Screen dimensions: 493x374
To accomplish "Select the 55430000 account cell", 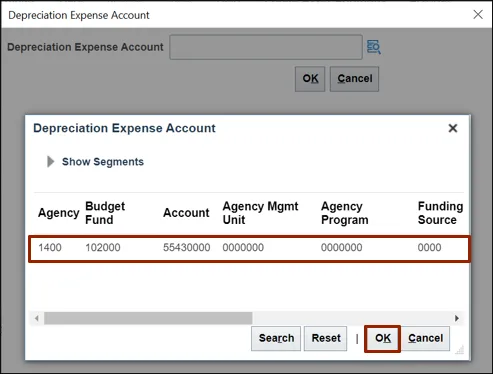I will coord(186,247).
